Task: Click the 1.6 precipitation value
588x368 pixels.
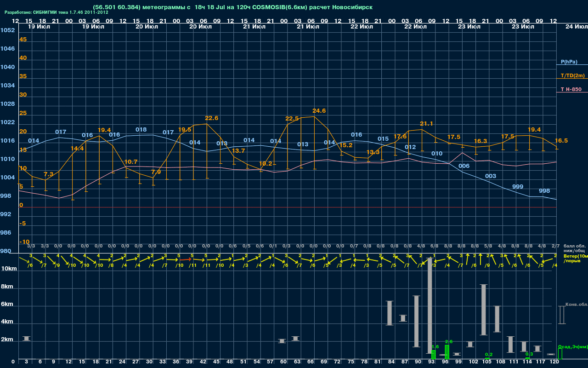Action: point(435,347)
